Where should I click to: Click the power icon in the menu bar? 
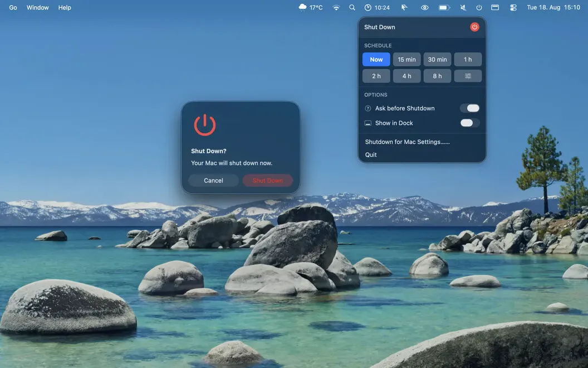(479, 7)
